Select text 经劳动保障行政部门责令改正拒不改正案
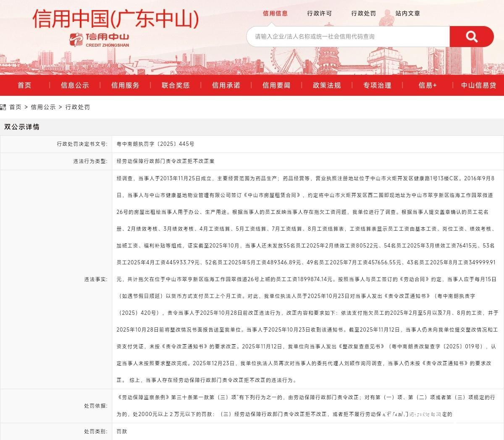 tap(165, 161)
